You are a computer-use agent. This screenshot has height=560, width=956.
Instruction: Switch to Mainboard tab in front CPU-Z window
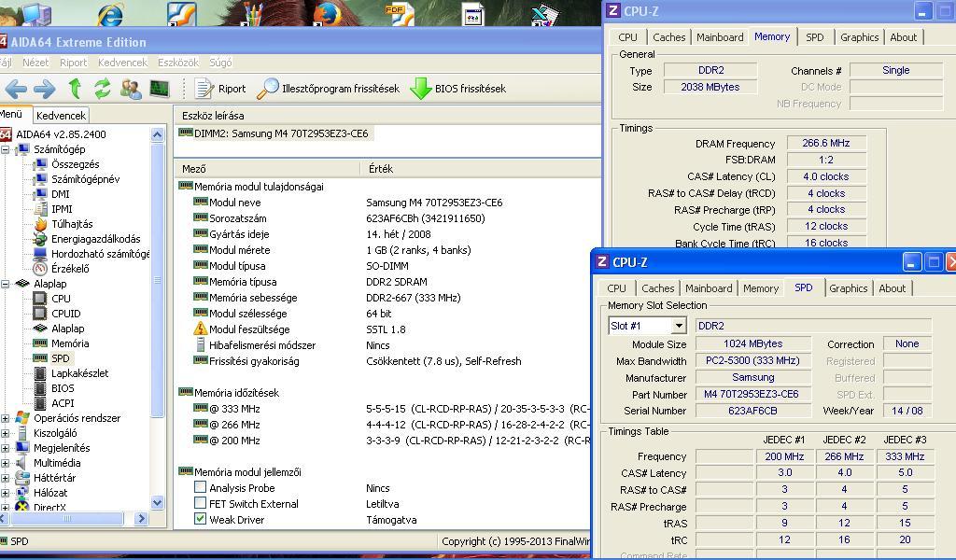coord(709,288)
